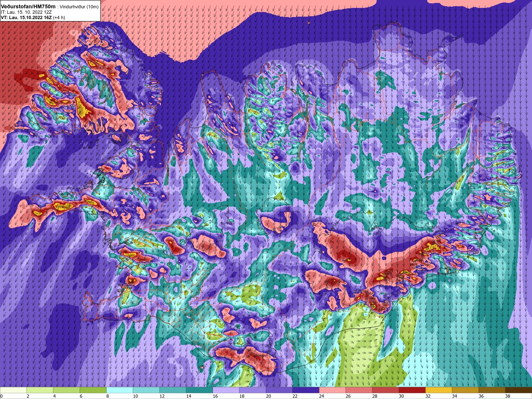Select the VT: Lau. 15.10.2022 16Z line
This screenshot has width=532, height=399.
27,17
